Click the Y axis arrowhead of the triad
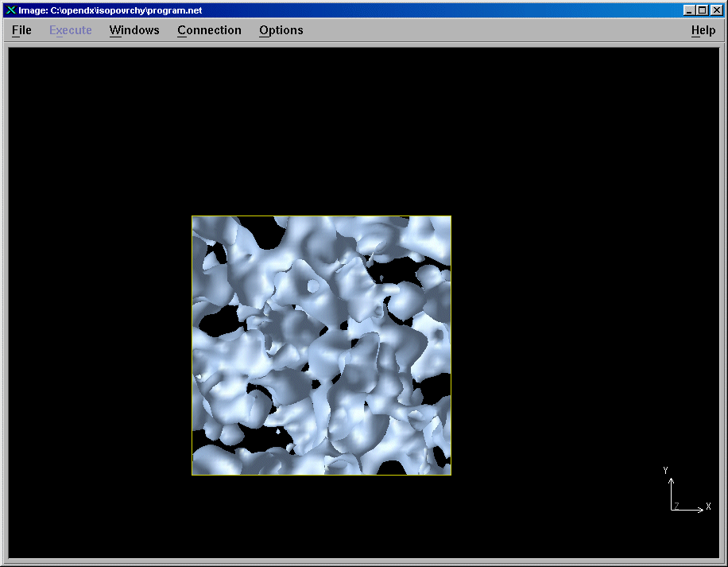Image resolution: width=728 pixels, height=567 pixels. [x=671, y=480]
